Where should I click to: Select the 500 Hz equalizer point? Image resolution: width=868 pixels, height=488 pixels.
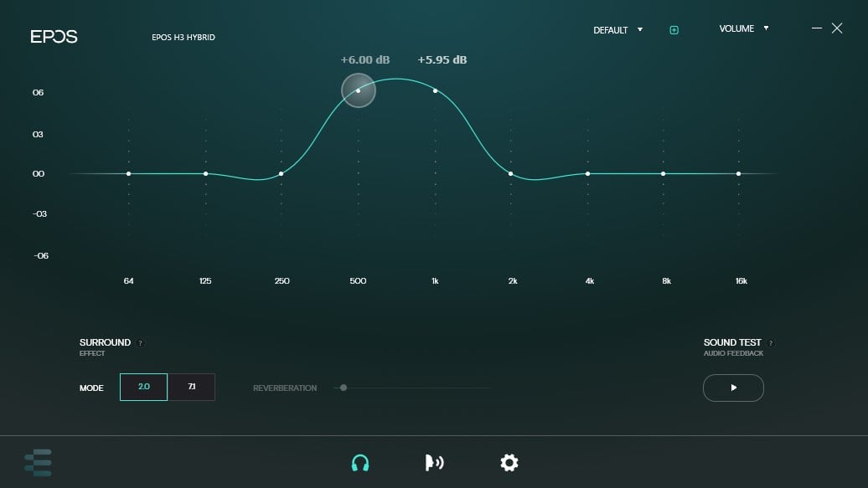(358, 90)
